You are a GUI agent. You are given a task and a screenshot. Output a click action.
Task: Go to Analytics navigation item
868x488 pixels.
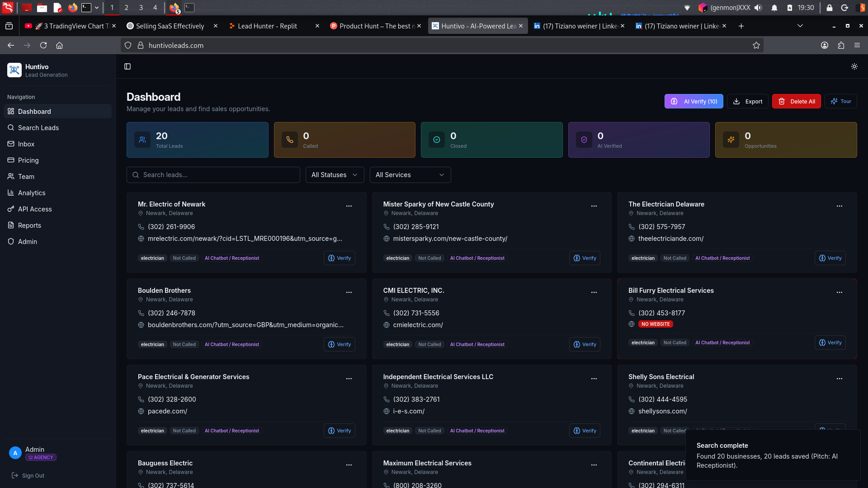pyautogui.click(x=32, y=193)
